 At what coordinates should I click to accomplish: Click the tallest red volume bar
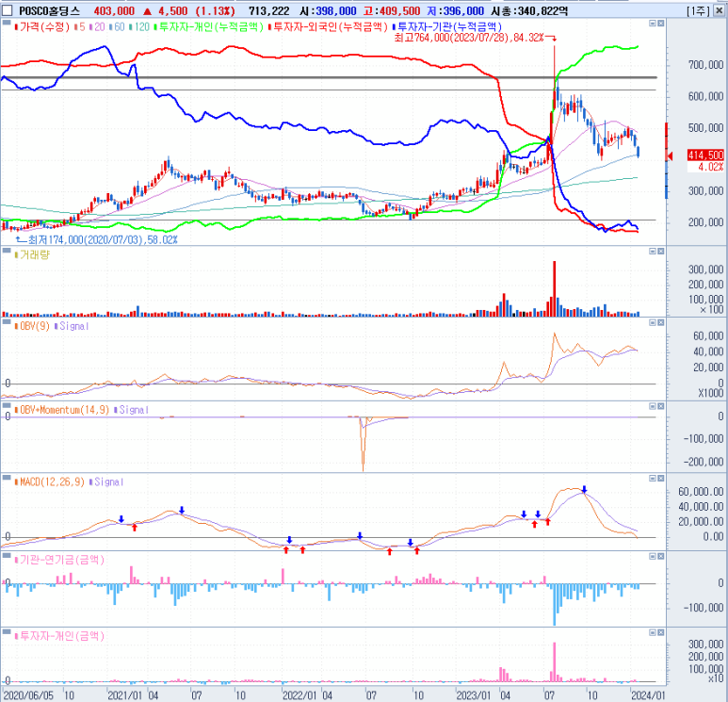554,288
